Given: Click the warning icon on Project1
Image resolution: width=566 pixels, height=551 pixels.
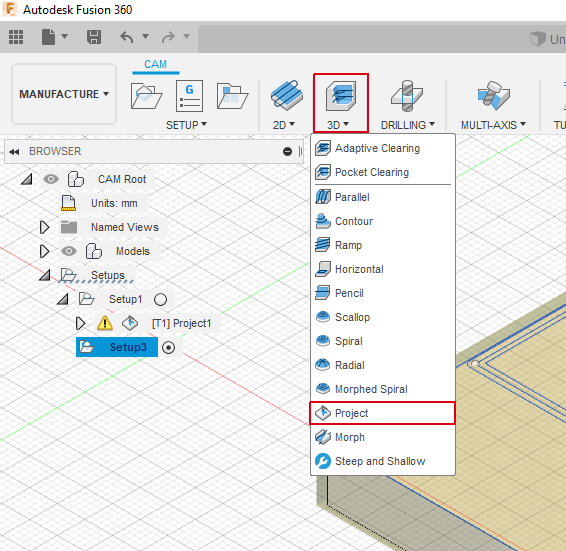Looking at the screenshot, I should pyautogui.click(x=105, y=323).
